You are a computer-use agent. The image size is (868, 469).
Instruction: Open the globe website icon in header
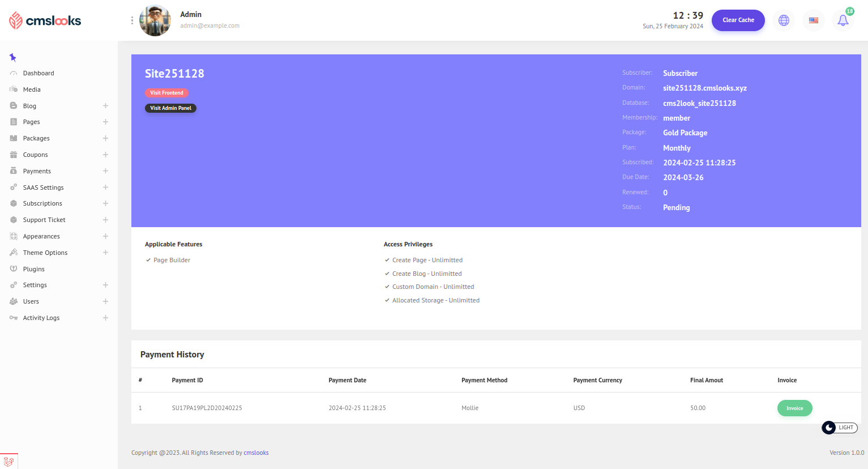(784, 20)
